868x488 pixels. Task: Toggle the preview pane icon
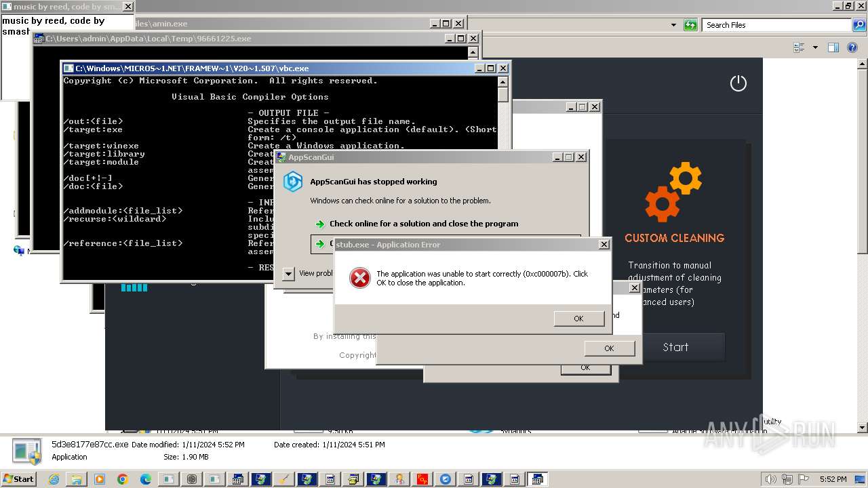[x=833, y=47]
